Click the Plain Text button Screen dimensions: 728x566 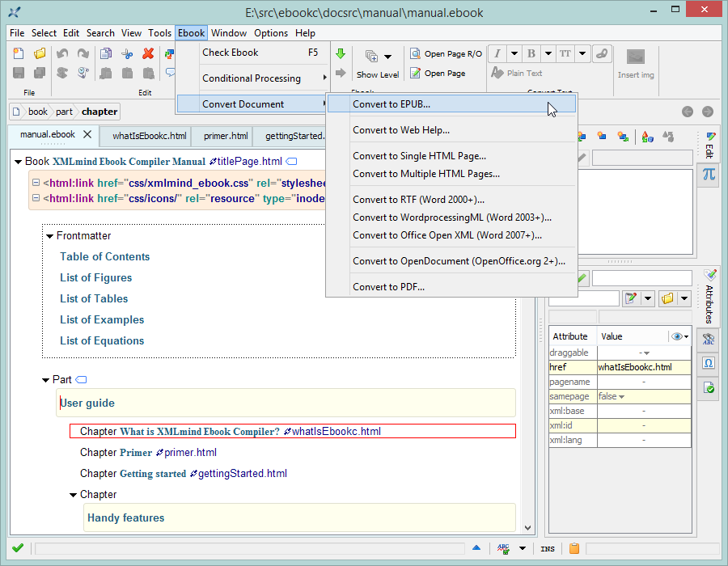click(516, 73)
